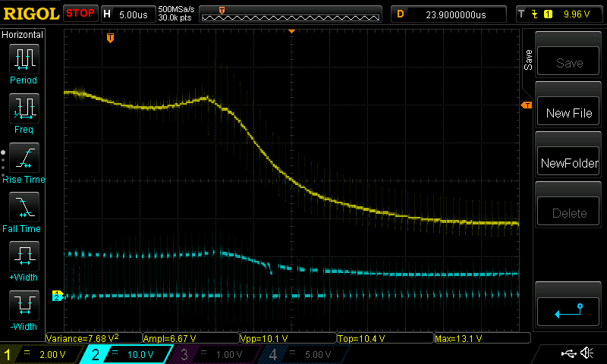Select the Period measurement icon
The image size is (607, 364).
24,59
